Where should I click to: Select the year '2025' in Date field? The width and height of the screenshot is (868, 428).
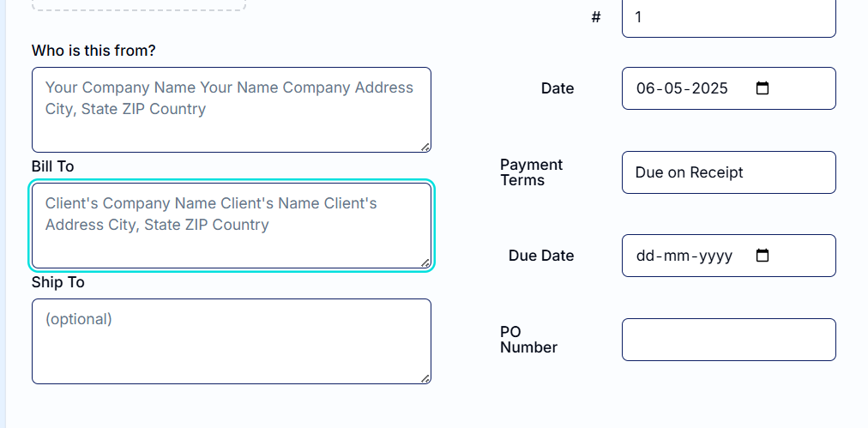pos(709,88)
